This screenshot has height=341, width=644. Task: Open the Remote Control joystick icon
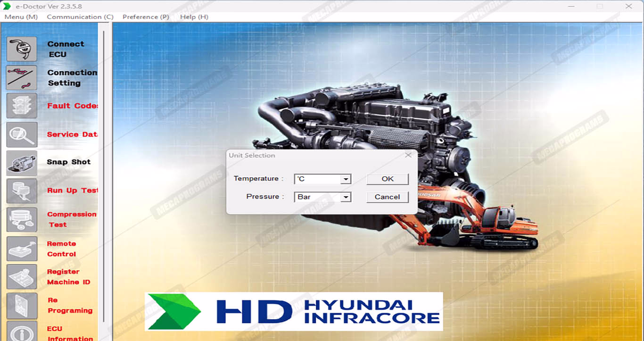click(x=22, y=249)
